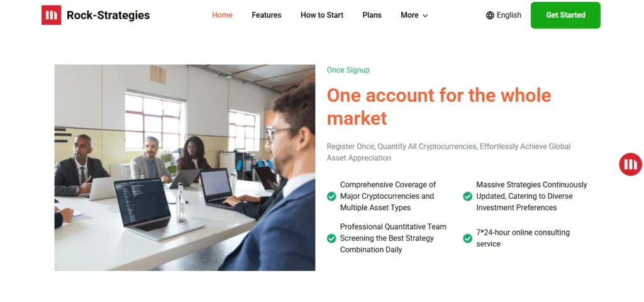Open the Plans page
Image resolution: width=644 pixels, height=302 pixels.
click(x=372, y=15)
